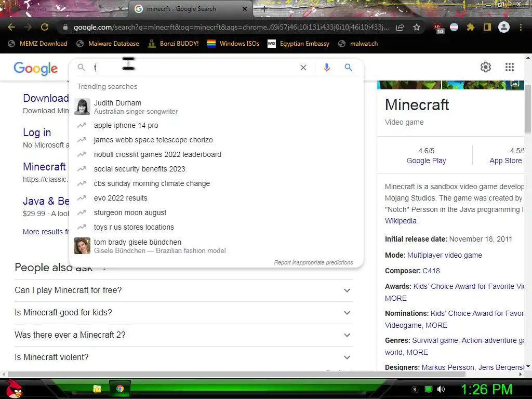The height and width of the screenshot is (399, 532).
Task: Click Survival game genre link
Action: coord(435,340)
